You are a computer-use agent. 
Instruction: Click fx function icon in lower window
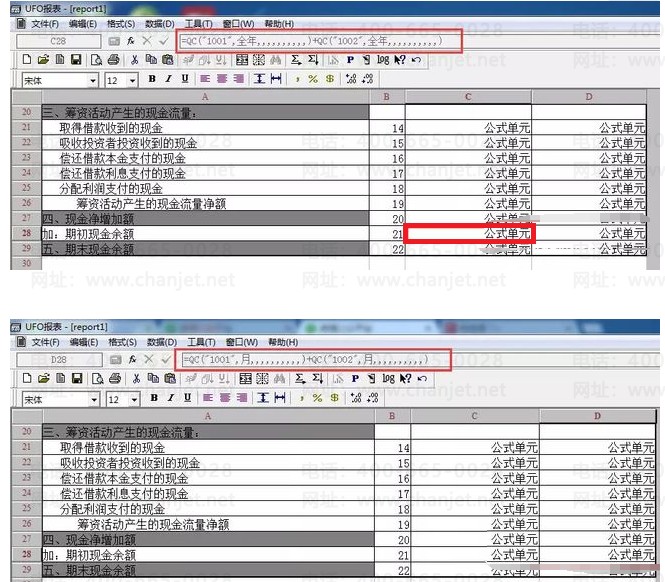point(132,360)
